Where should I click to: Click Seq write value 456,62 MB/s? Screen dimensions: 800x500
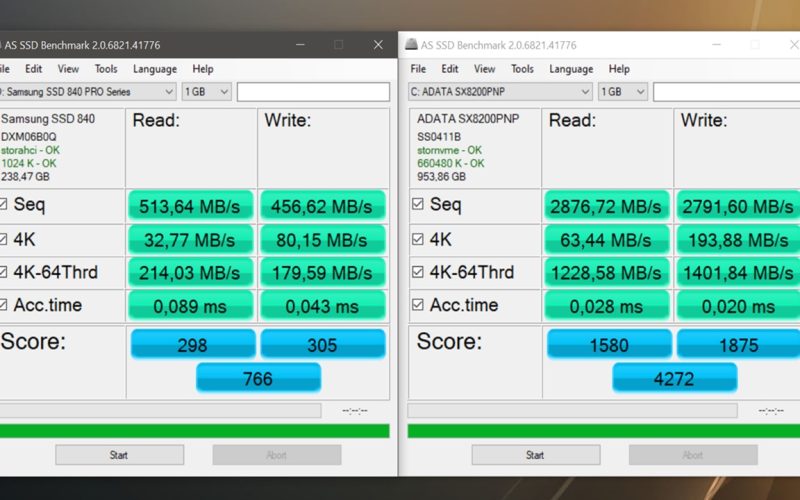tap(323, 205)
